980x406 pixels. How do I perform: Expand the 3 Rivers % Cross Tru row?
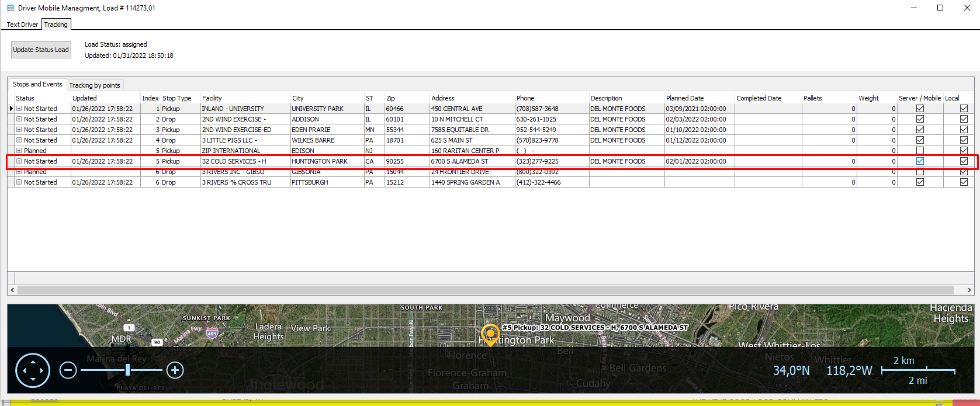[19, 182]
